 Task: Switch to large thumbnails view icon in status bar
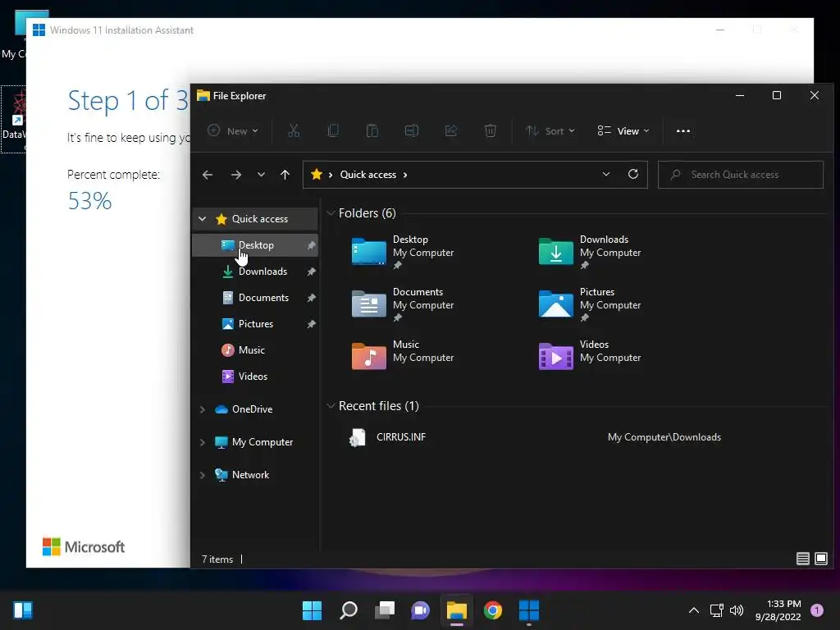(x=820, y=559)
